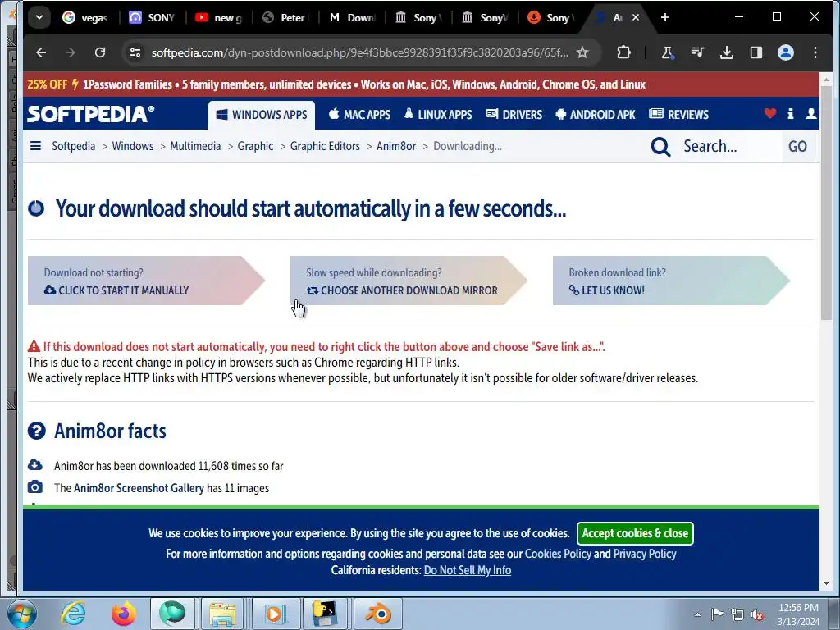840x630 pixels.
Task: Open the Drivers section
Action: tap(514, 115)
